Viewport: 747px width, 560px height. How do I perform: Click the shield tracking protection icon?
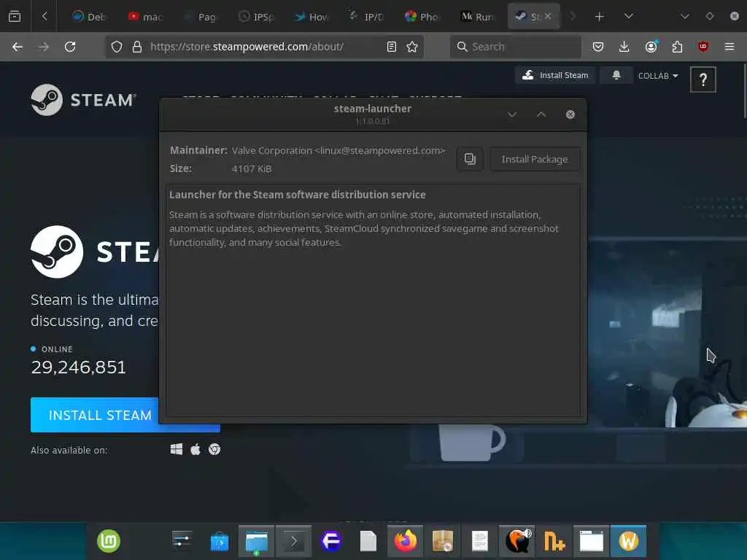[117, 47]
